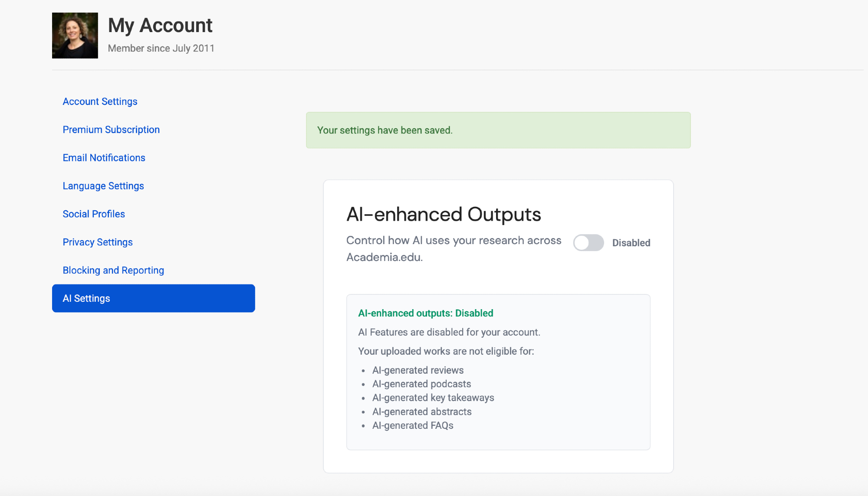Navigate to Privacy Settings
868x496 pixels.
pos(98,242)
